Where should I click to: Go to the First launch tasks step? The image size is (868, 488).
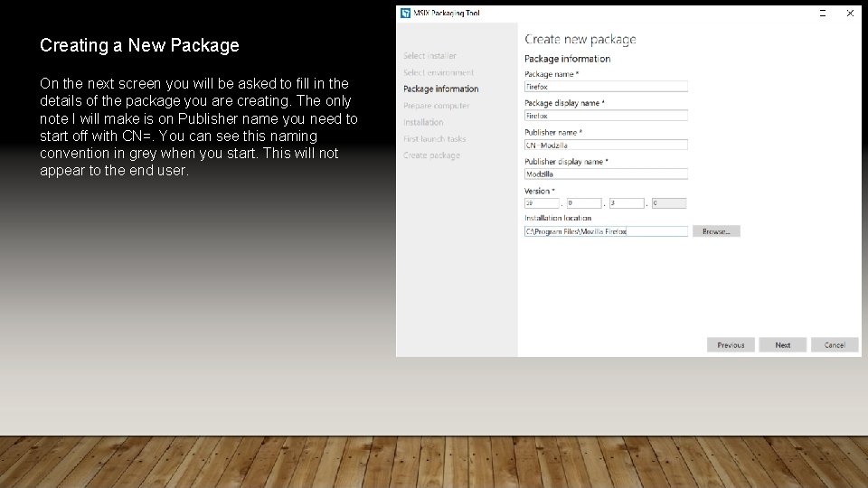point(435,139)
